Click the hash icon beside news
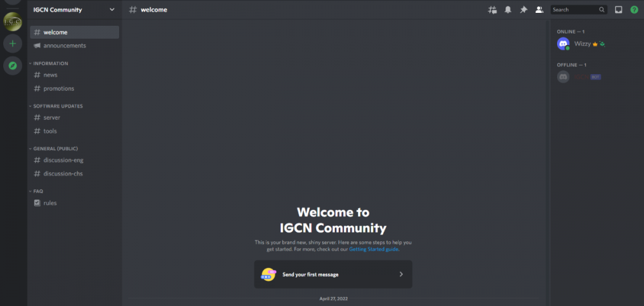Viewport: 644px width, 306px height. pos(37,75)
